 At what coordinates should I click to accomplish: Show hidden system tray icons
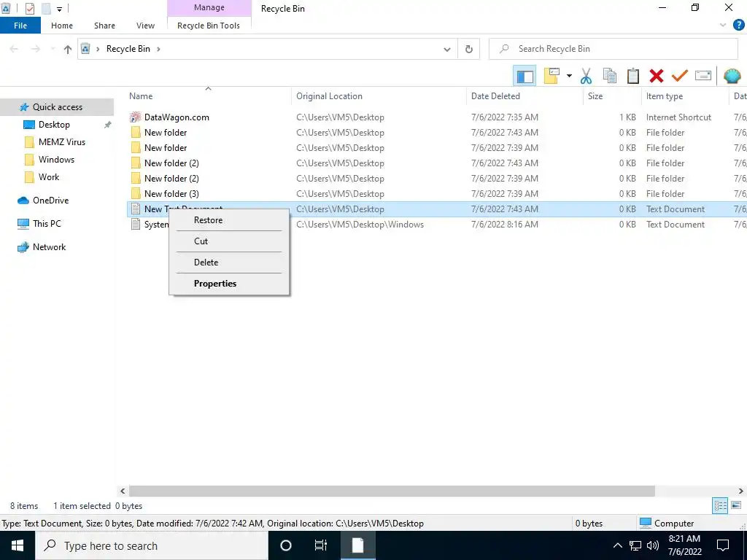point(617,545)
